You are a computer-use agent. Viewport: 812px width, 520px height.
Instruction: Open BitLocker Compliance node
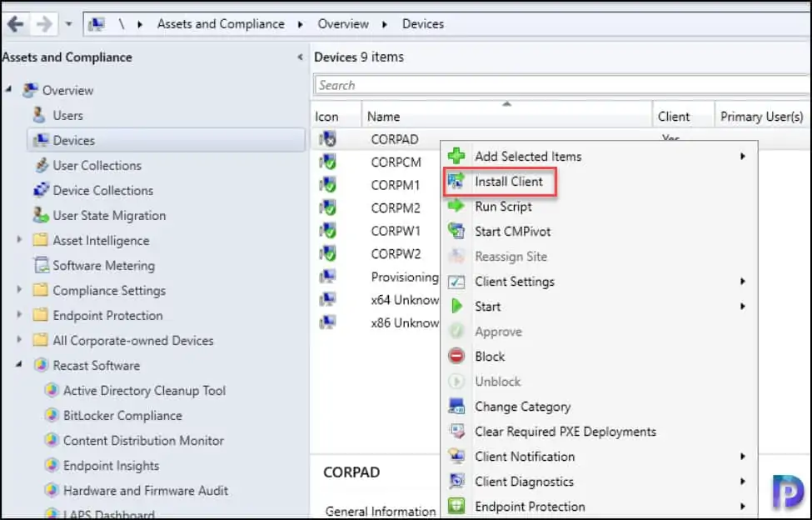pyautogui.click(x=122, y=415)
